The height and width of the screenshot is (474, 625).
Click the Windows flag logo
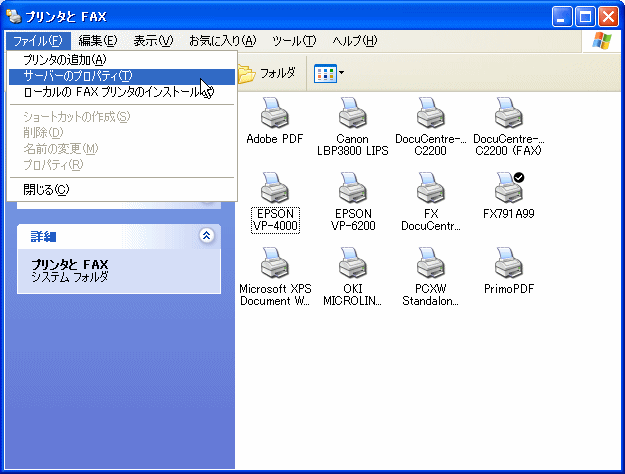click(x=601, y=41)
